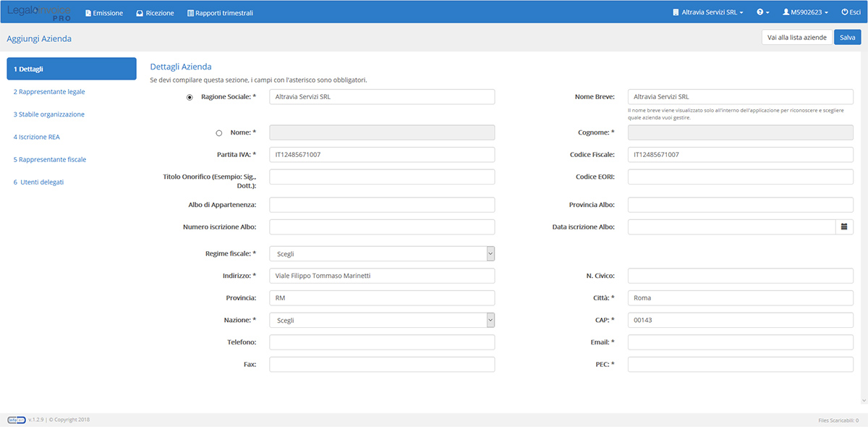Screen dimensions: 868x427
Task: Expand the Altravia Servizi SRL company dropdown
Action: click(x=707, y=13)
